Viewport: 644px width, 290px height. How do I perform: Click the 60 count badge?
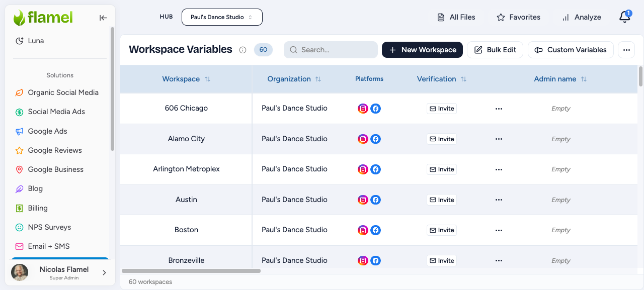tap(263, 50)
